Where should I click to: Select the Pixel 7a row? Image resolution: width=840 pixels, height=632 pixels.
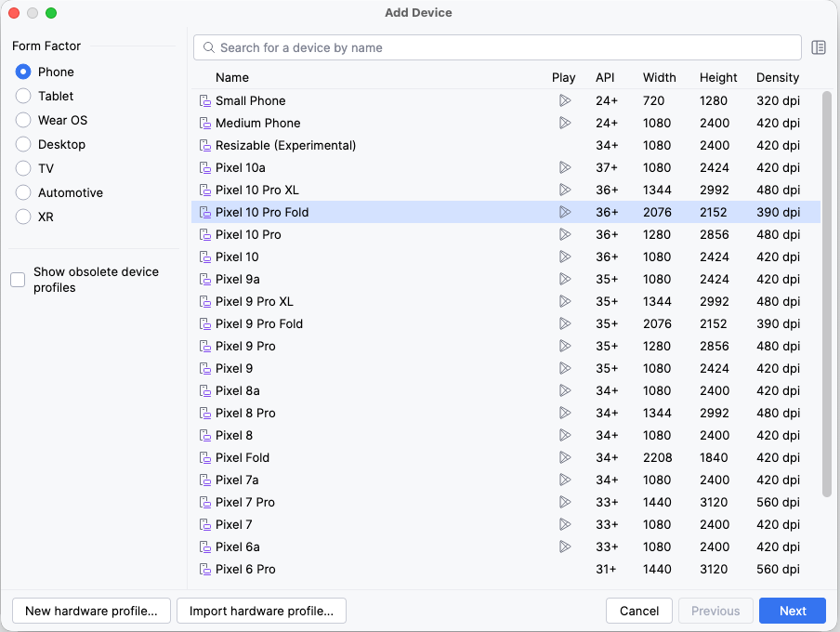point(505,480)
